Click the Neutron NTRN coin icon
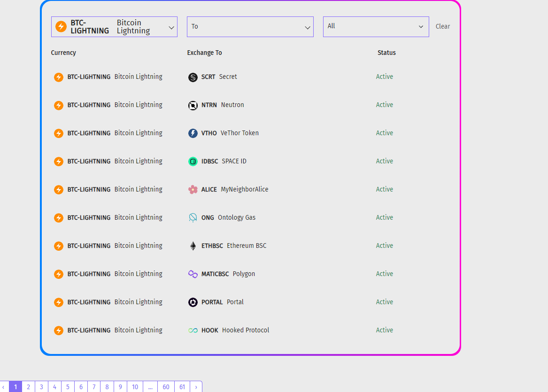The width and height of the screenshot is (548, 392). 193,106
